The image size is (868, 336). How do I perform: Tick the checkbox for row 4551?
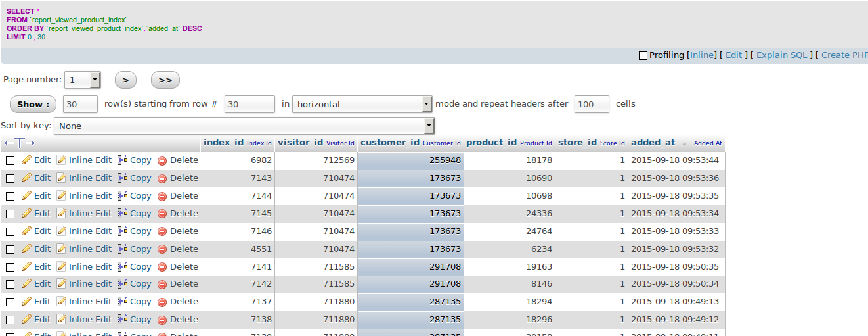click(x=10, y=249)
